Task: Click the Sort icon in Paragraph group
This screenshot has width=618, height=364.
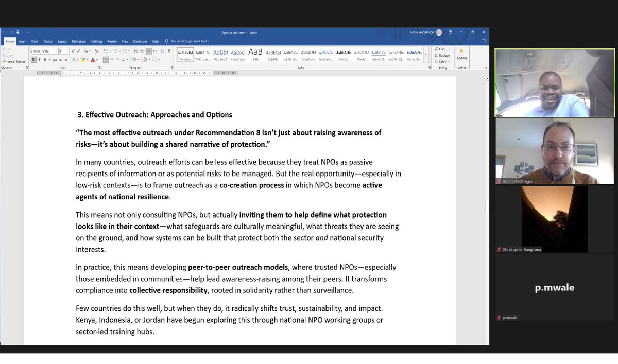Action: coord(162,51)
